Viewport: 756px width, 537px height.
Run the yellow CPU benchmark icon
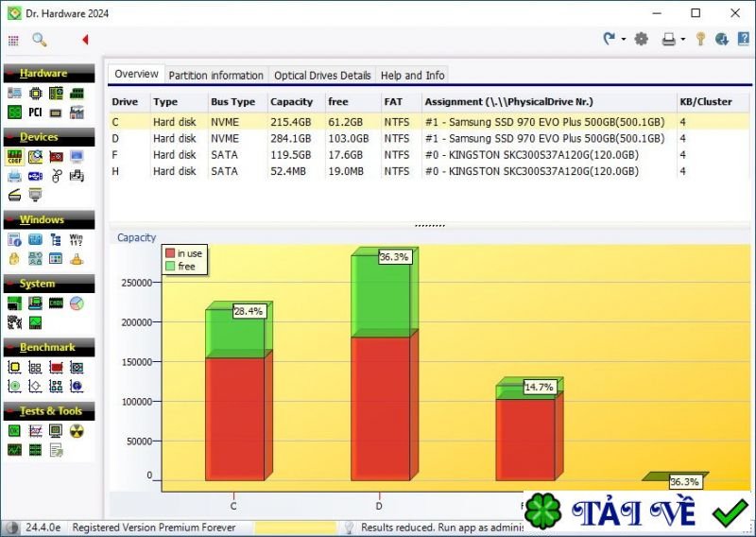click(x=14, y=367)
